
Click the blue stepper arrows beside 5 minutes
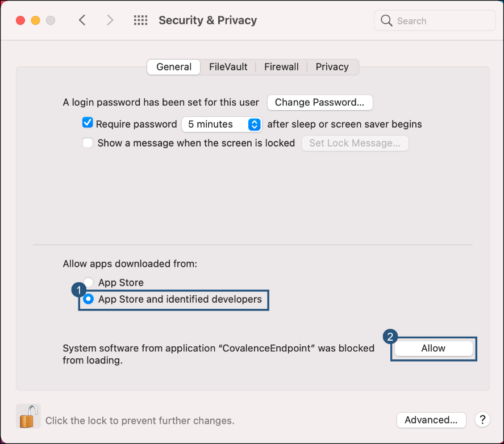[254, 124]
